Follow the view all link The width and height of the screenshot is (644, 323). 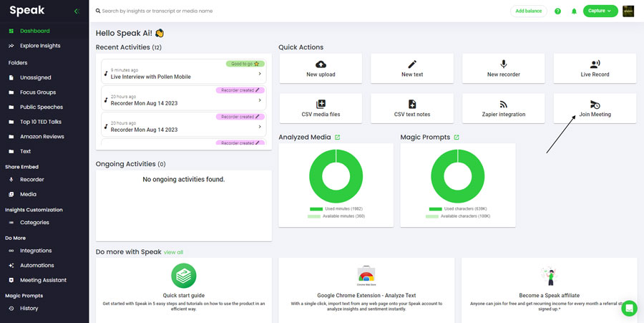pos(173,252)
